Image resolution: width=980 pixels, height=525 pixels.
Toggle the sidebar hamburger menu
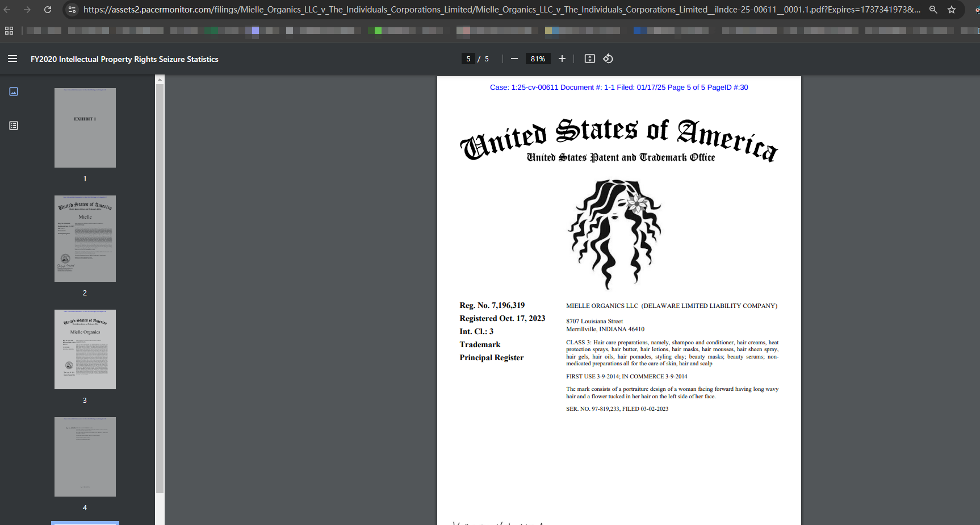[x=12, y=59]
